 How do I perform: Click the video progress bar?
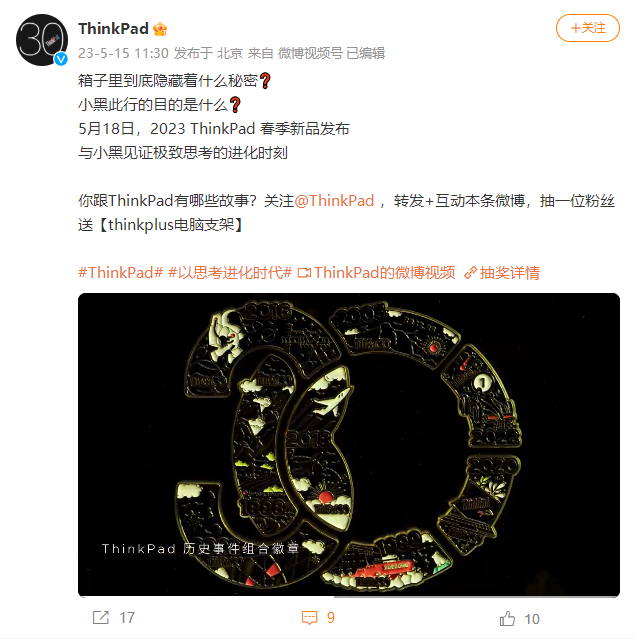(349, 596)
